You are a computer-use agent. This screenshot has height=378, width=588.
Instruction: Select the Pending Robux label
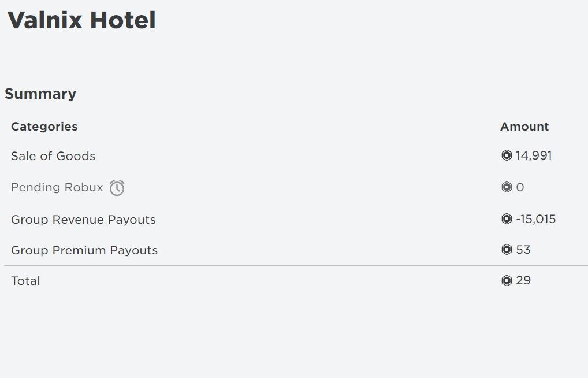[x=57, y=187]
